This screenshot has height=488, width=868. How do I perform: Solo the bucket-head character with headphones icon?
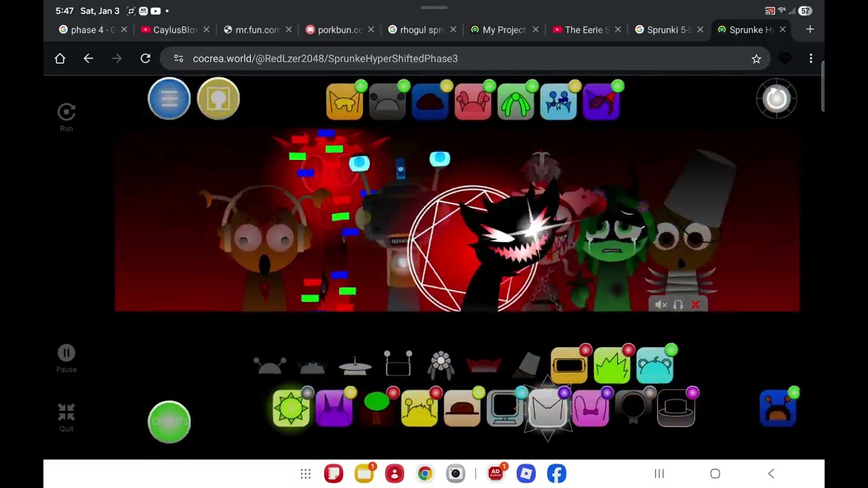678,305
